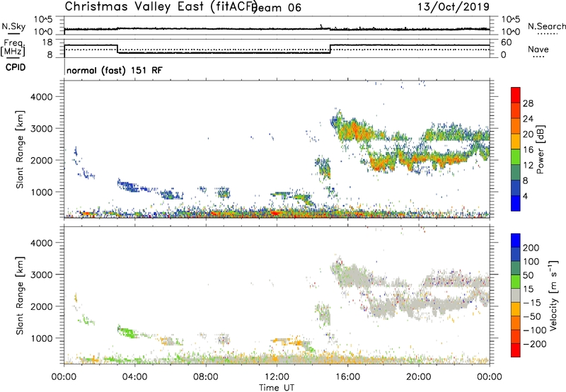Pick the gray -15 to 15 Velocity segment

(x=516, y=295)
